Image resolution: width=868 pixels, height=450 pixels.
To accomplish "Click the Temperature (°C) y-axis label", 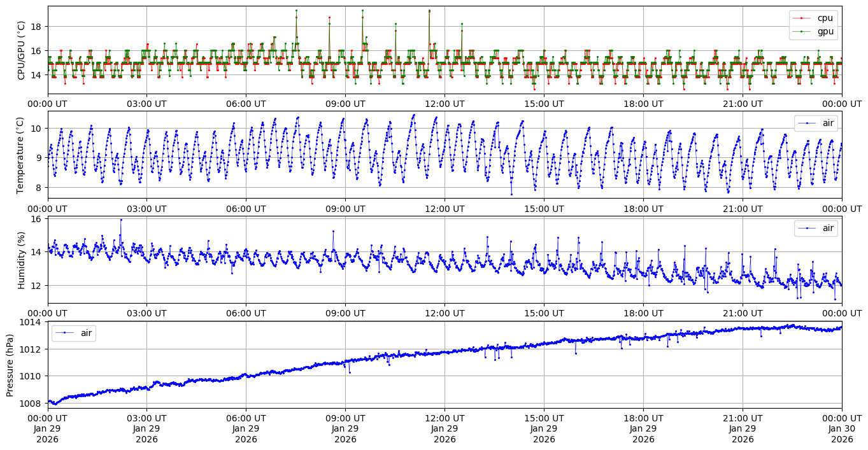I will [20, 155].
